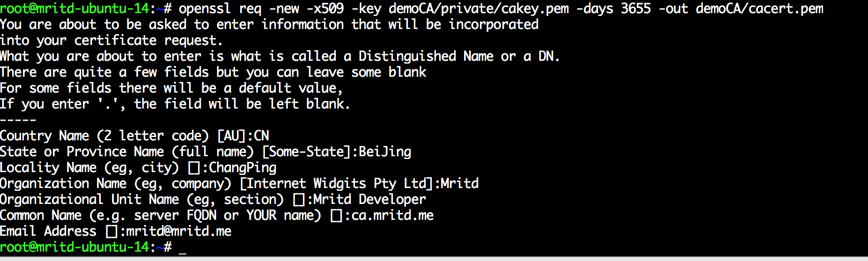Click the "Distinguished Name" text
Image resolution: width=868 pixels, height=261 pixels.
[x=407, y=56]
